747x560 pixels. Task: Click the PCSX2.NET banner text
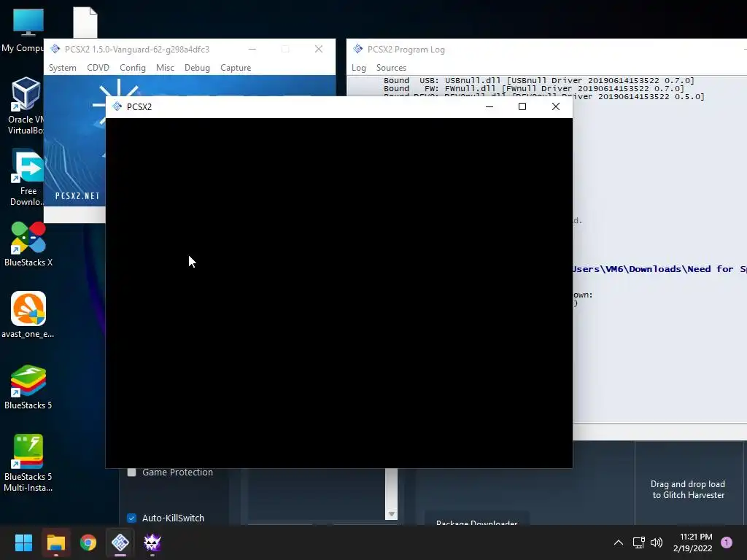tap(77, 195)
